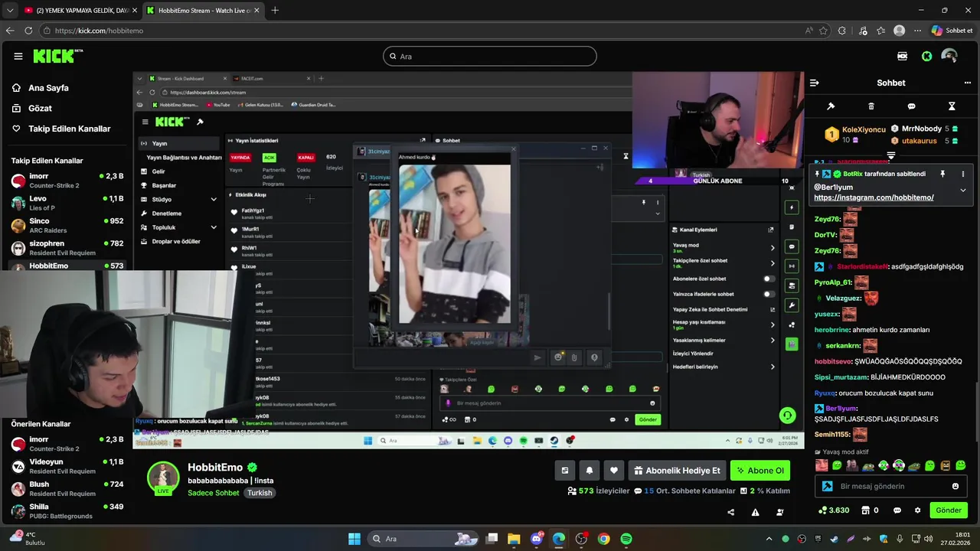Click the Bir mesaj gönderin message field
Screen dimensions: 980x551
(890, 486)
